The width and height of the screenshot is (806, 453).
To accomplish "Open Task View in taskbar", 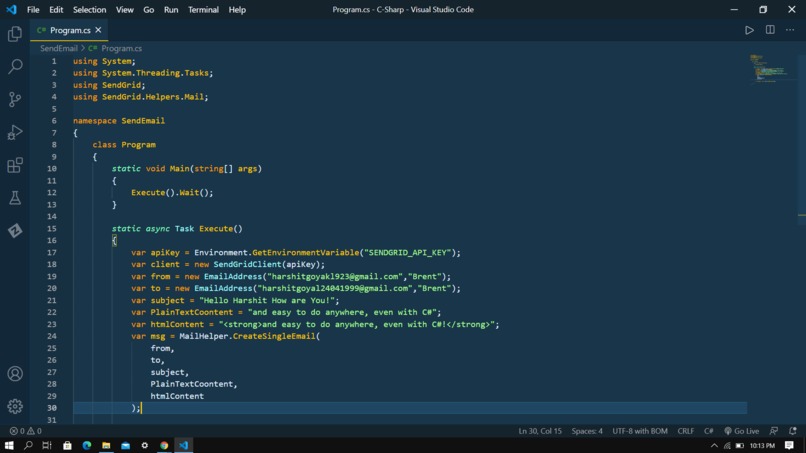I will click(47, 445).
